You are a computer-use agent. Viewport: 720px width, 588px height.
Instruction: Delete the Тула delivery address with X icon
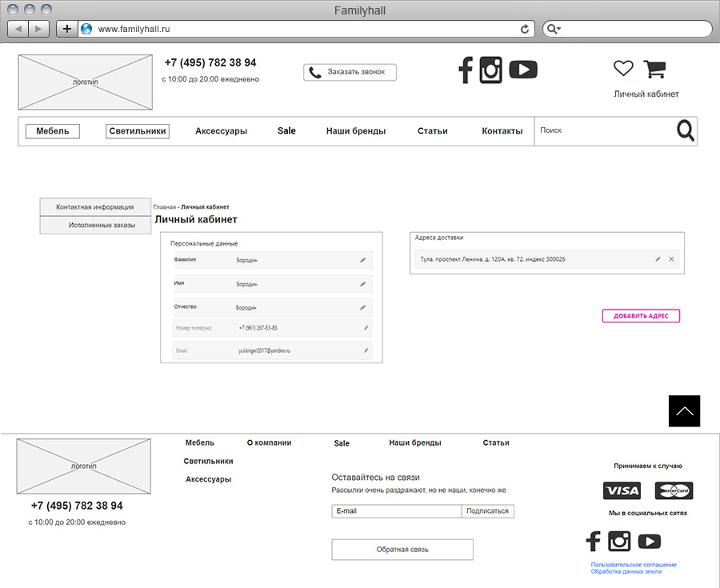pos(671,259)
